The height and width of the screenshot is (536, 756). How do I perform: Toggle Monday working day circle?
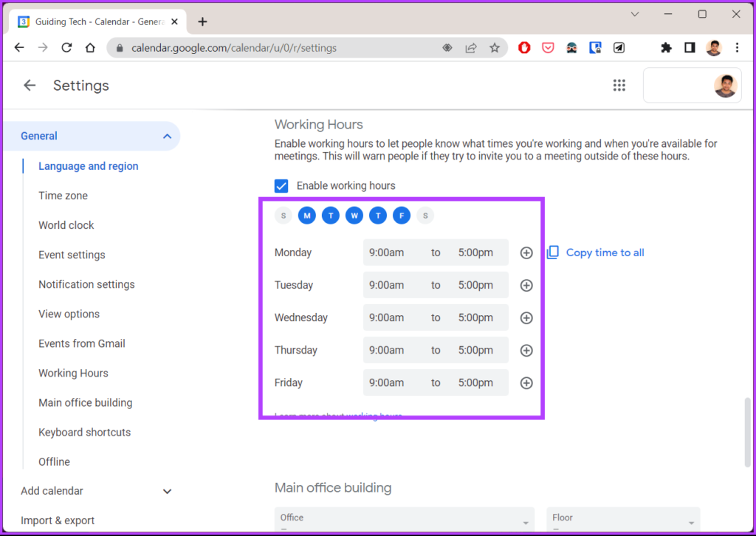pyautogui.click(x=307, y=216)
